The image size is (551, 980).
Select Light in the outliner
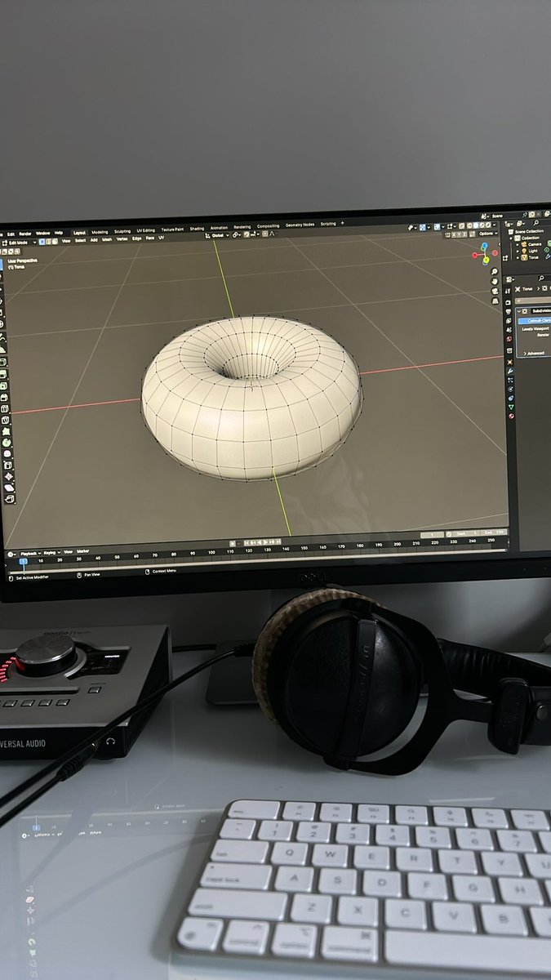pos(533,251)
